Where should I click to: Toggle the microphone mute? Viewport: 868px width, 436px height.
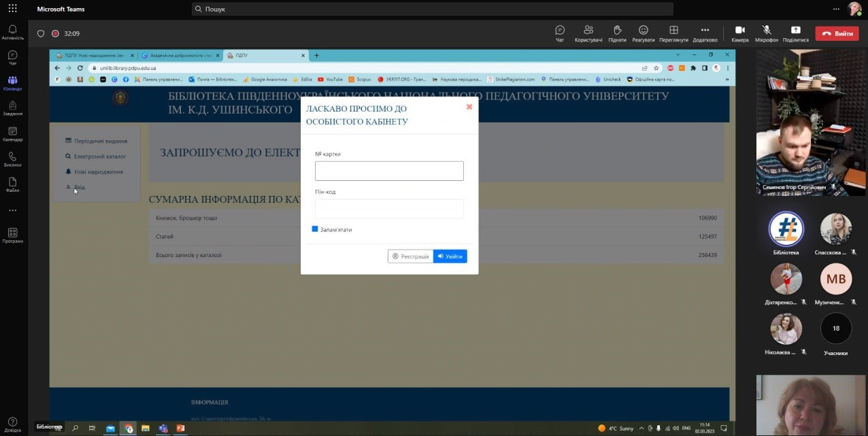pos(767,33)
